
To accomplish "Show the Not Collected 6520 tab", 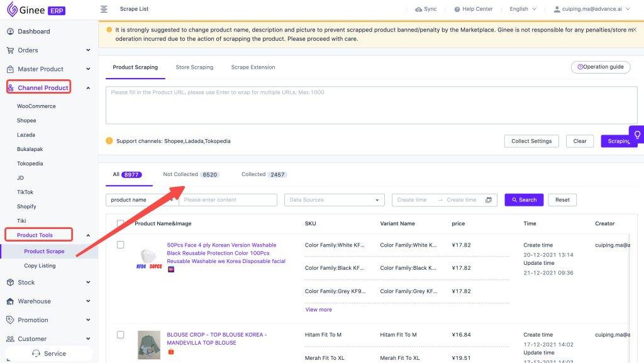I will [x=191, y=174].
